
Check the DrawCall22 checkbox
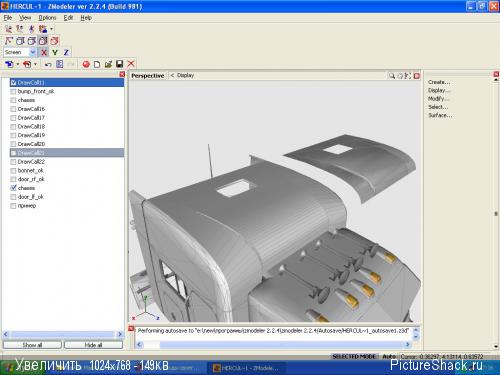13,162
